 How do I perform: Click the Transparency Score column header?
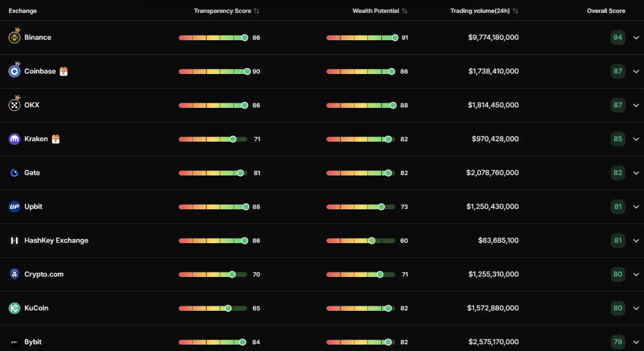(222, 11)
